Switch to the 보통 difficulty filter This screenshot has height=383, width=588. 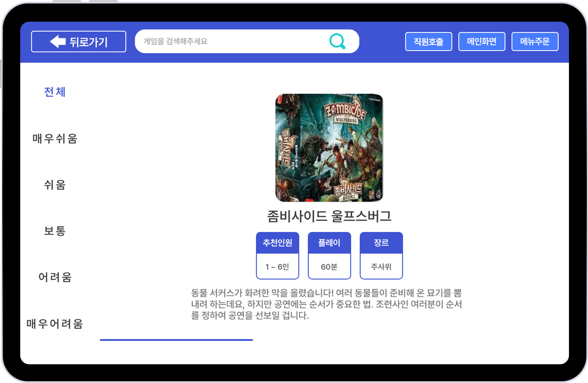[x=55, y=231]
